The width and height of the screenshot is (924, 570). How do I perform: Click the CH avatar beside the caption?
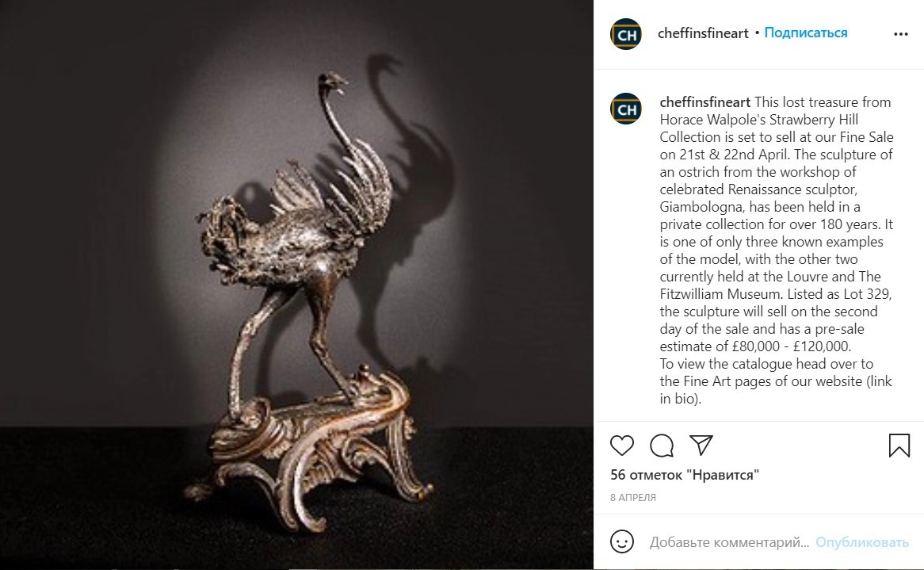click(626, 109)
